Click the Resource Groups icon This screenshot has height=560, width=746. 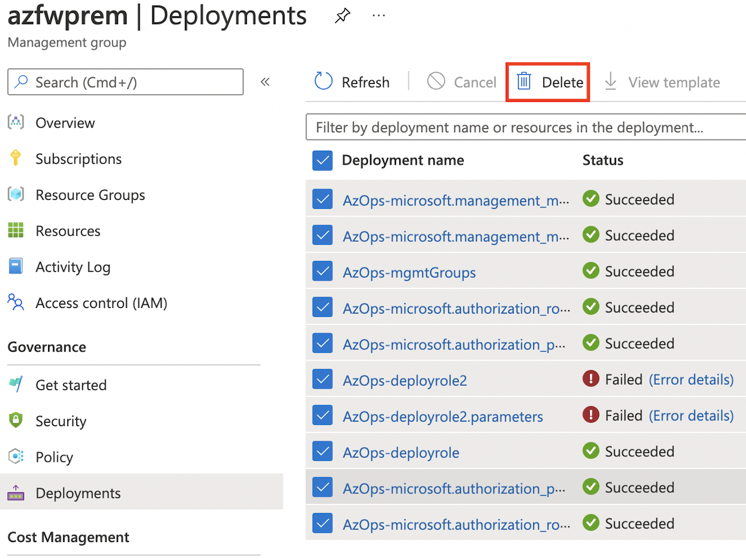pyautogui.click(x=15, y=194)
